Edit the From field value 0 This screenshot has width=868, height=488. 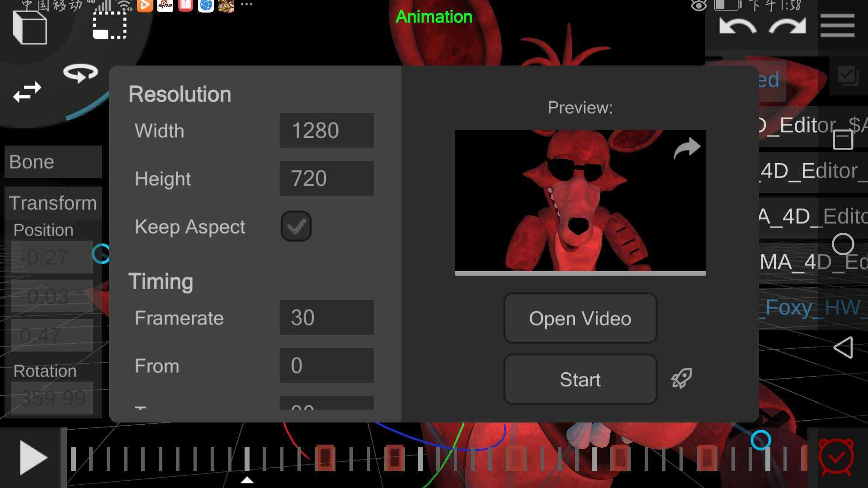point(326,366)
